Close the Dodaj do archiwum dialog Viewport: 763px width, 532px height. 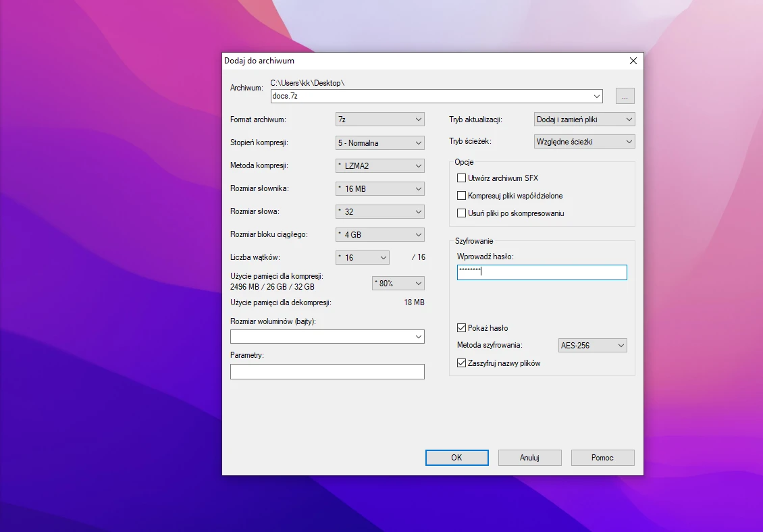[x=633, y=61]
